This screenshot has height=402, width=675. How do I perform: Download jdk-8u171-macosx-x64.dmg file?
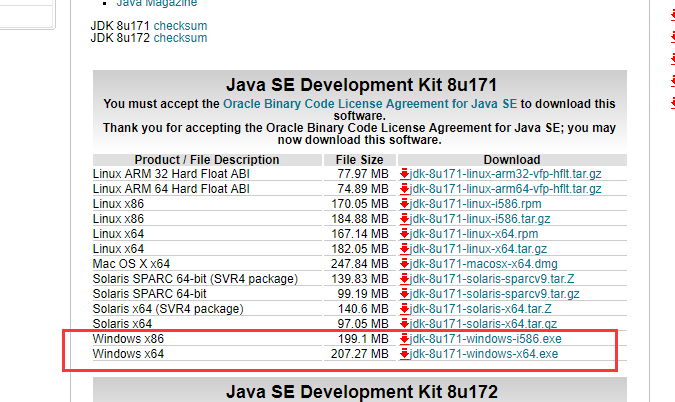(x=483, y=264)
